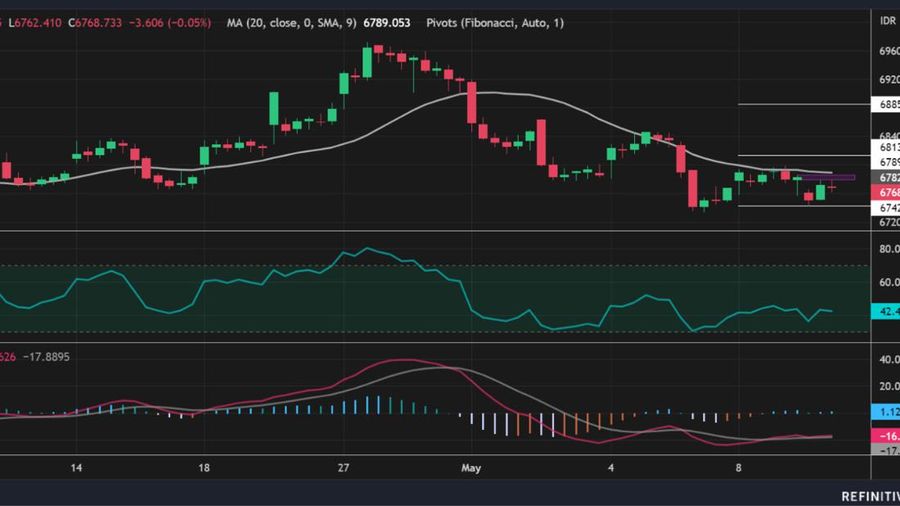Click the 18 date label on time axis
900x506 pixels.
[204, 468]
